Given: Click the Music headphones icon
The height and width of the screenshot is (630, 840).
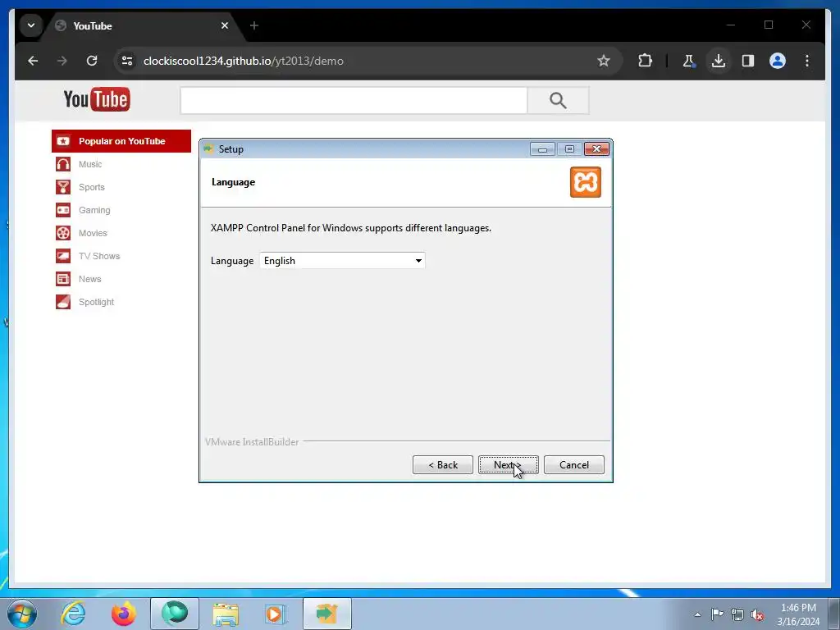Looking at the screenshot, I should [x=63, y=164].
